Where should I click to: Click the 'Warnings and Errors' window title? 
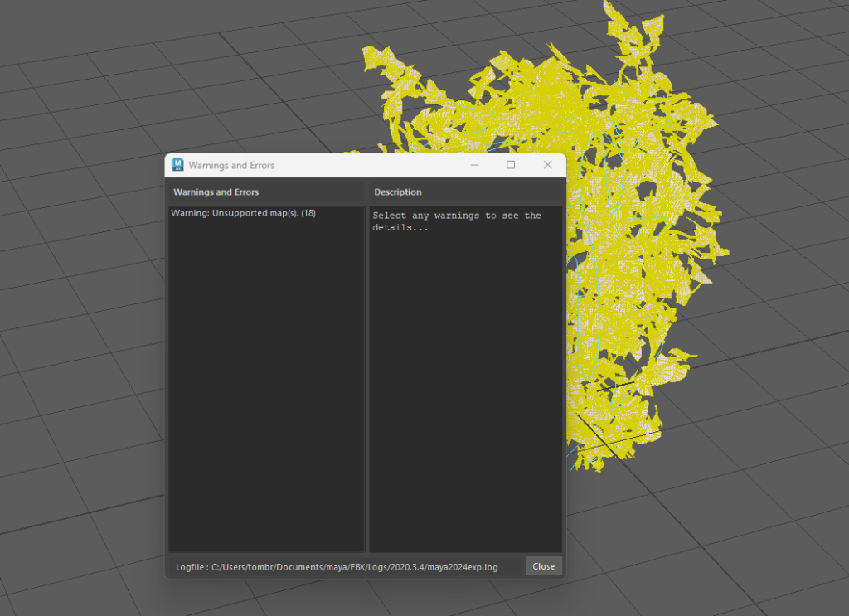pos(232,165)
